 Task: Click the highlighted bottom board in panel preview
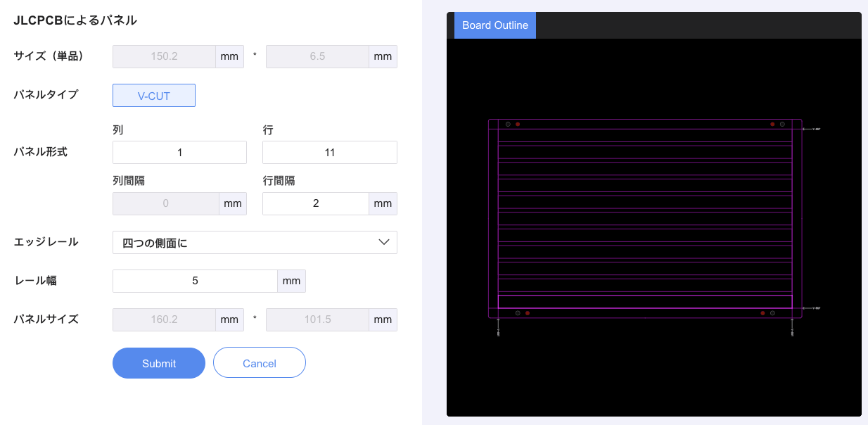click(645, 302)
